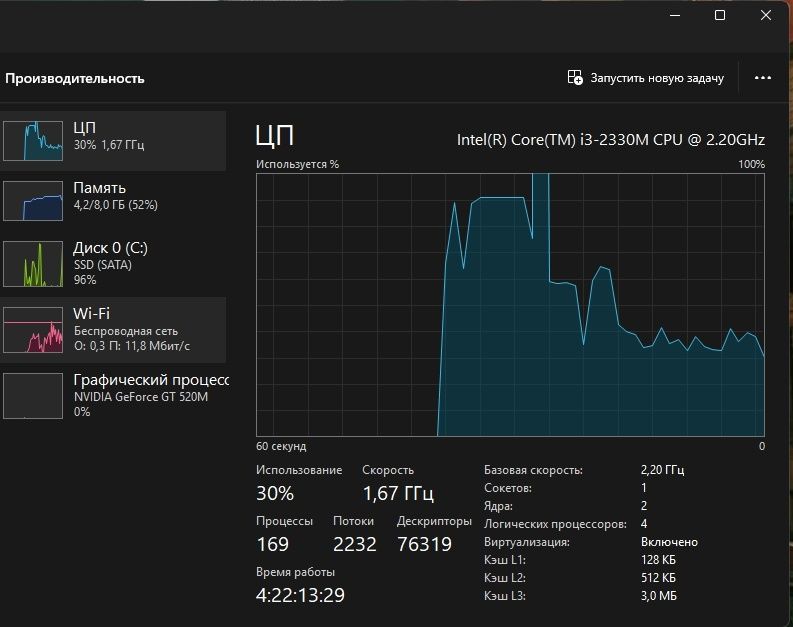Image resolution: width=793 pixels, height=627 pixels.
Task: Click speed value '1,67 ГГц' under Скорость
Action: [x=398, y=493]
